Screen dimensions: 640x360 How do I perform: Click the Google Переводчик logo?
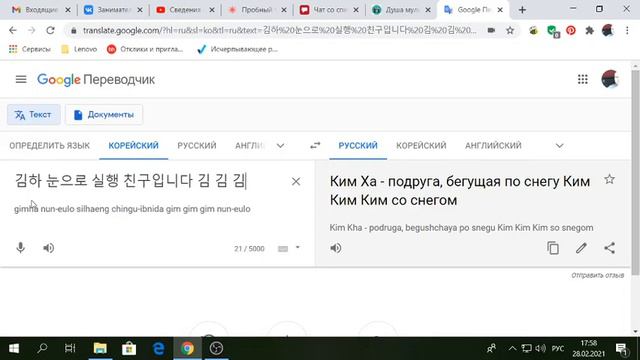(96, 79)
